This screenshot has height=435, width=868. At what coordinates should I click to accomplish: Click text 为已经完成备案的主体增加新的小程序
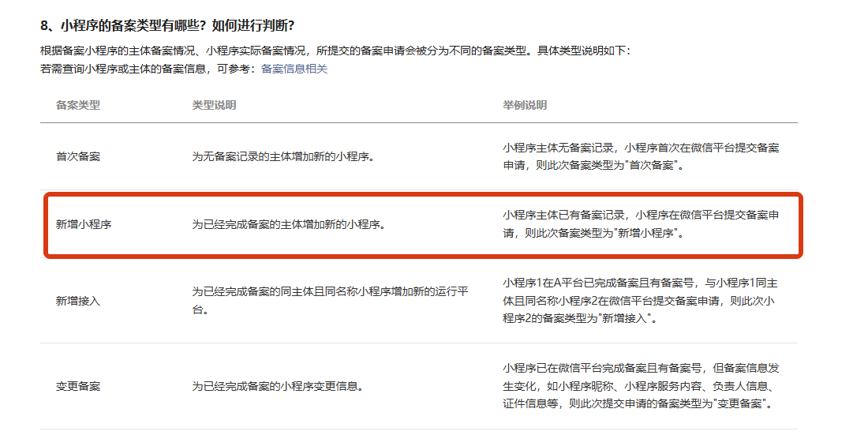289,224
